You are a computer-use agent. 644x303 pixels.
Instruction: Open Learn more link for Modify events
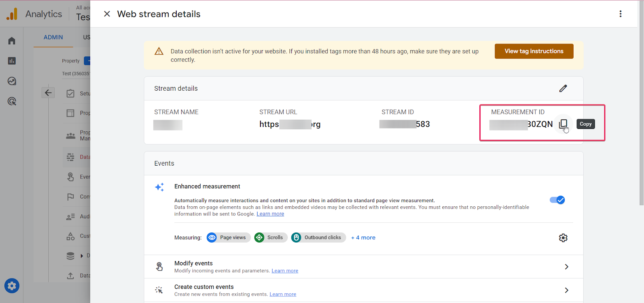click(285, 271)
